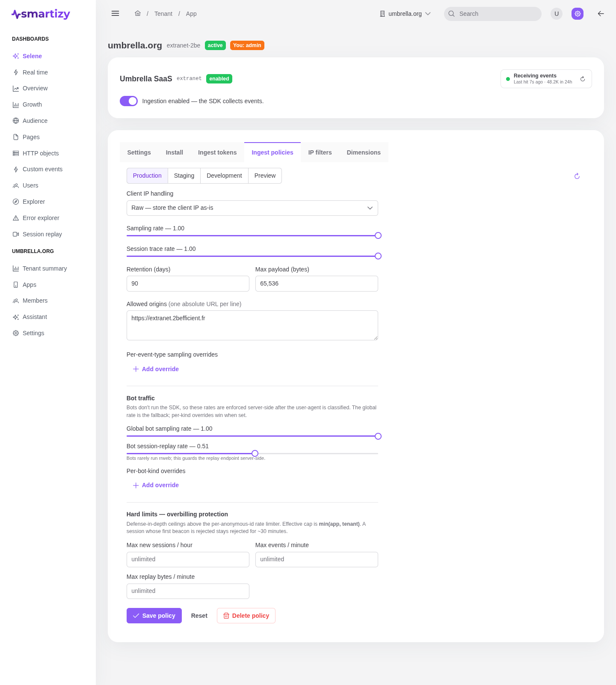Click the Growth bar chart icon
The width and height of the screenshot is (616, 685).
click(x=16, y=105)
